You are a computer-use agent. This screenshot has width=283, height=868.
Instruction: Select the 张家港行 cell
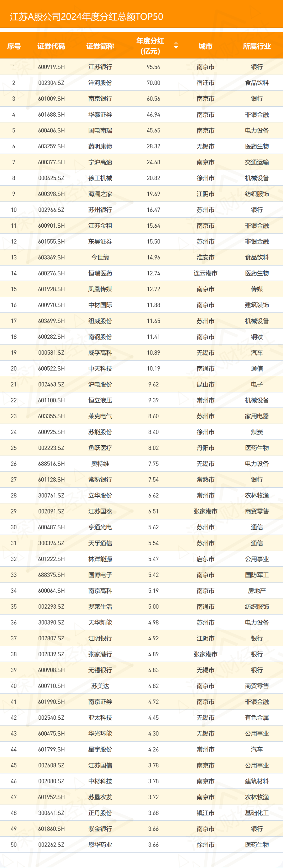pyautogui.click(x=100, y=654)
